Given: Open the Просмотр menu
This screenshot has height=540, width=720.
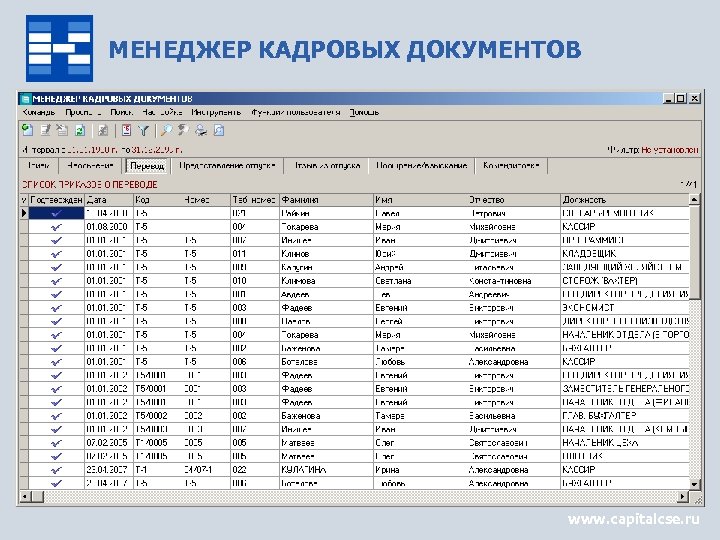Looking at the screenshot, I should click(83, 112).
